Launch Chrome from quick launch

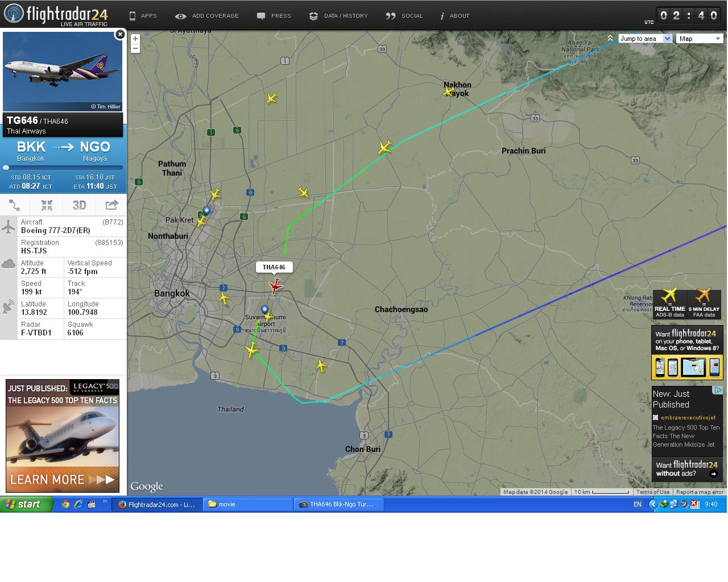66,504
